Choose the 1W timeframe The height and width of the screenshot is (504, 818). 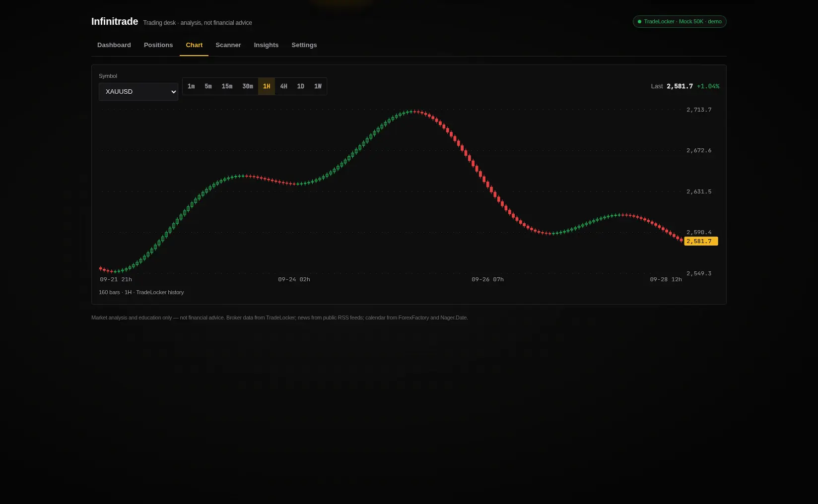click(x=318, y=86)
